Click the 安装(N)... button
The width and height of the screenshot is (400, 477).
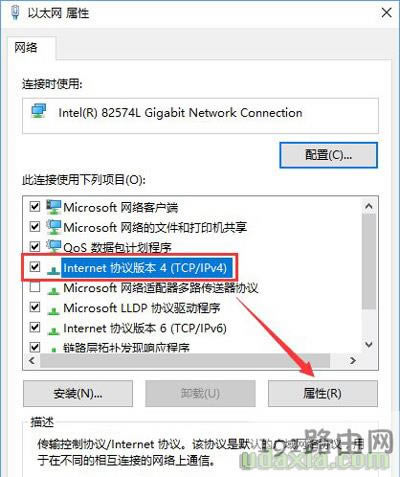78,393
